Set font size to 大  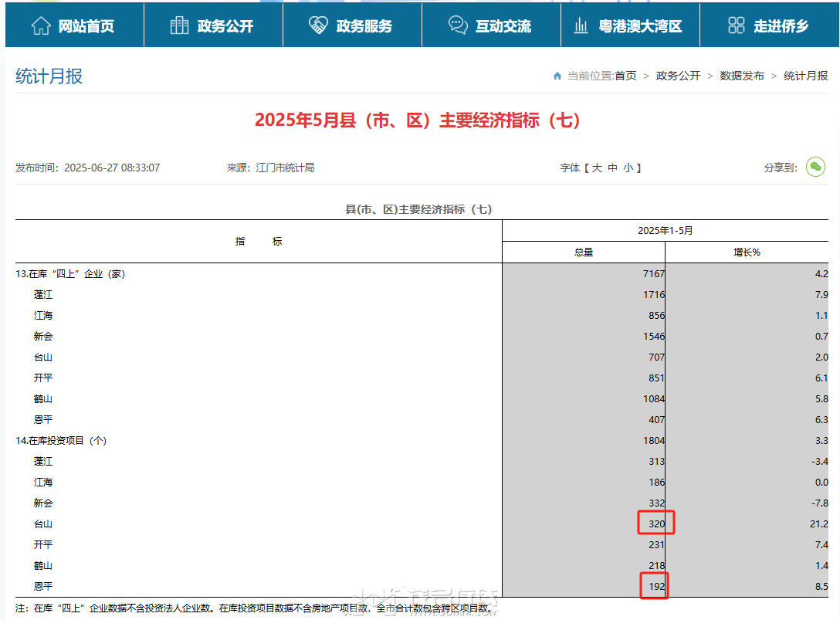point(597,168)
